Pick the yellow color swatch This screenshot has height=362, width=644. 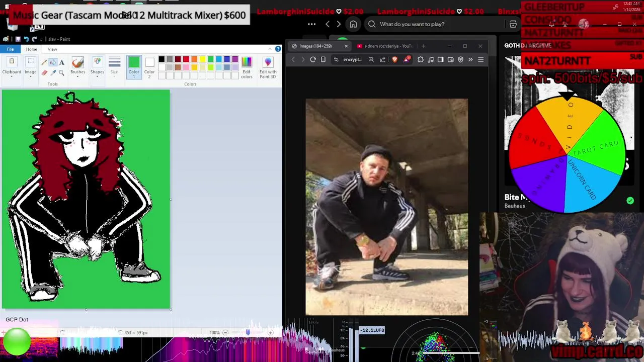[x=202, y=59]
